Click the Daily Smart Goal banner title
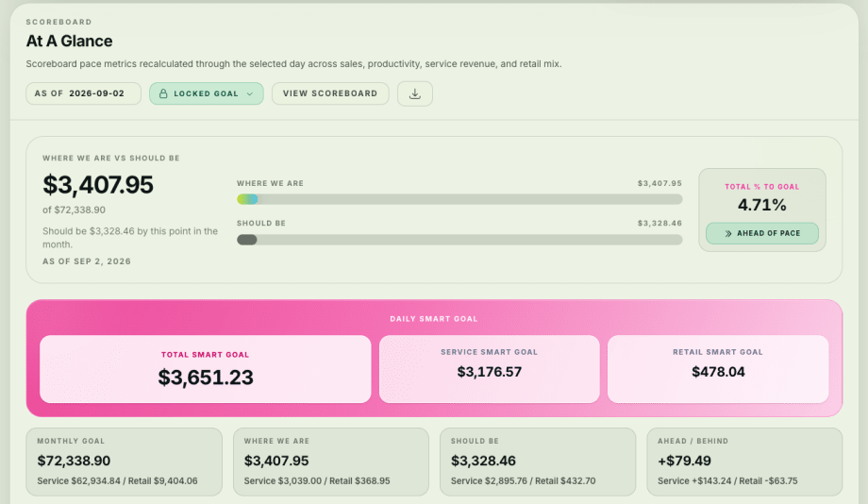868x504 pixels. tap(433, 319)
